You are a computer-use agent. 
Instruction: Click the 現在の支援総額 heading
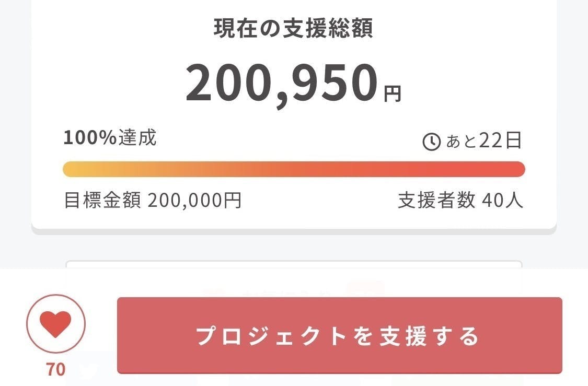click(293, 29)
